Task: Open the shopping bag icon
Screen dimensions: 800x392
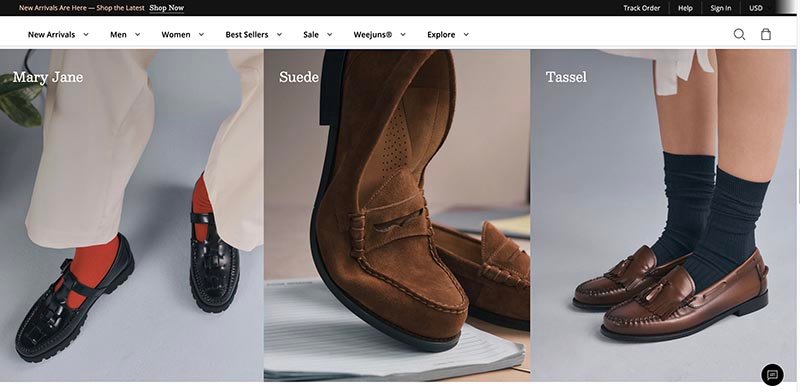Action: 766,34
